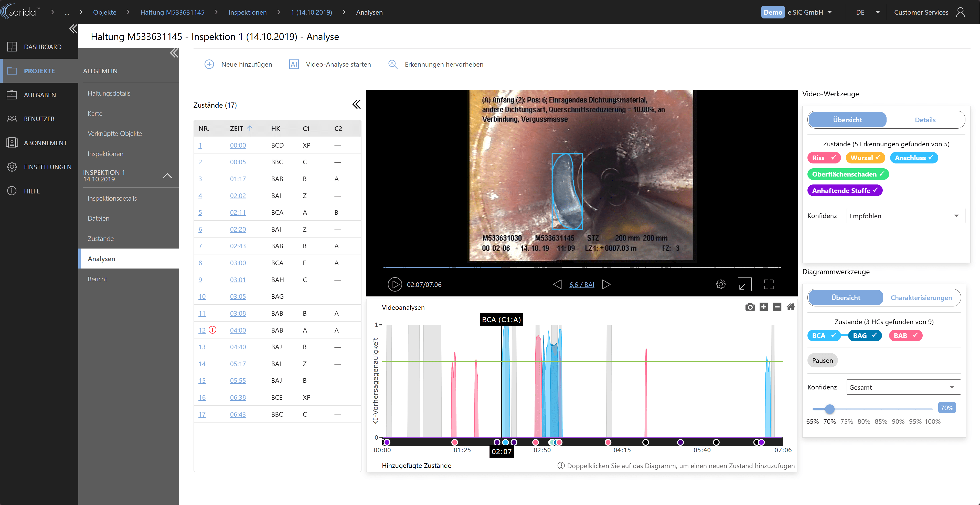Open Inspektionsdetails in the sidebar
Viewport: 980px width, 505px height.
[112, 198]
